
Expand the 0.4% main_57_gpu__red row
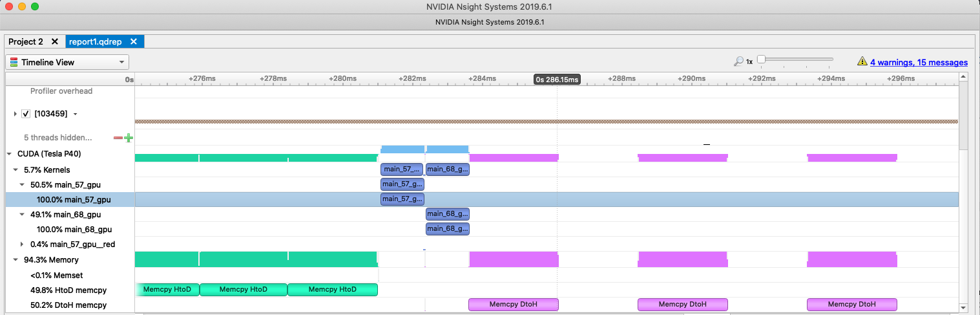coord(22,244)
